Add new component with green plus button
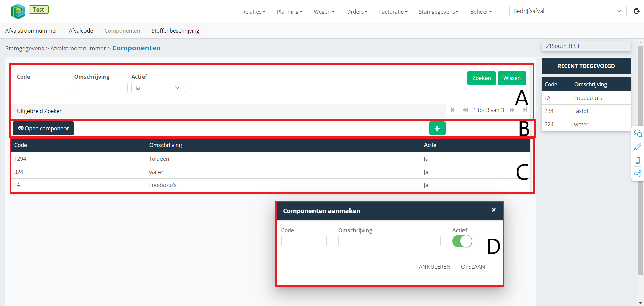 coord(437,128)
